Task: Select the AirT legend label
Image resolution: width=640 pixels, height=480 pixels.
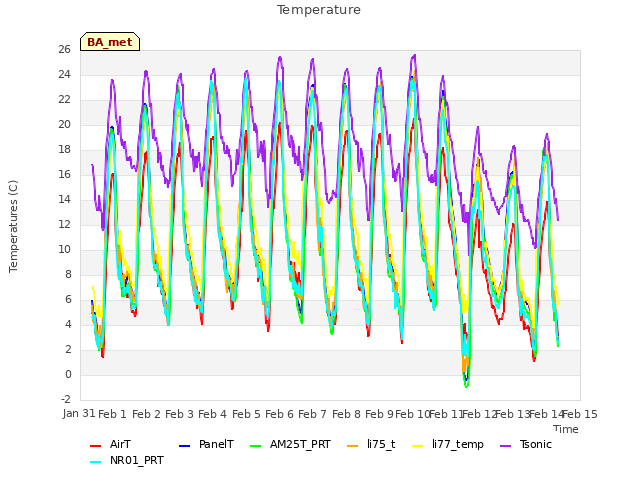Action: click(x=120, y=444)
